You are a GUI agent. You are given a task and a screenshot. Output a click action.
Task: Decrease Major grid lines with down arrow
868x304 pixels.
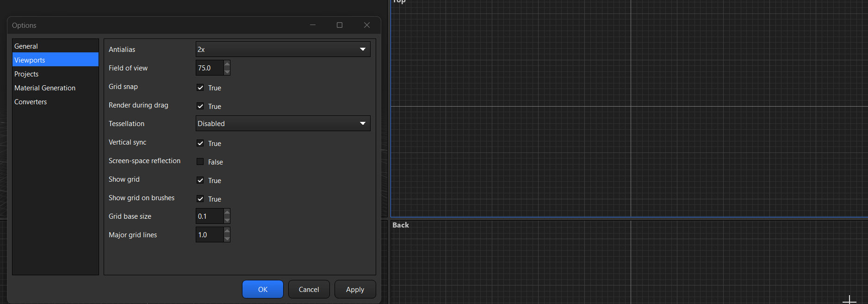[x=227, y=239]
